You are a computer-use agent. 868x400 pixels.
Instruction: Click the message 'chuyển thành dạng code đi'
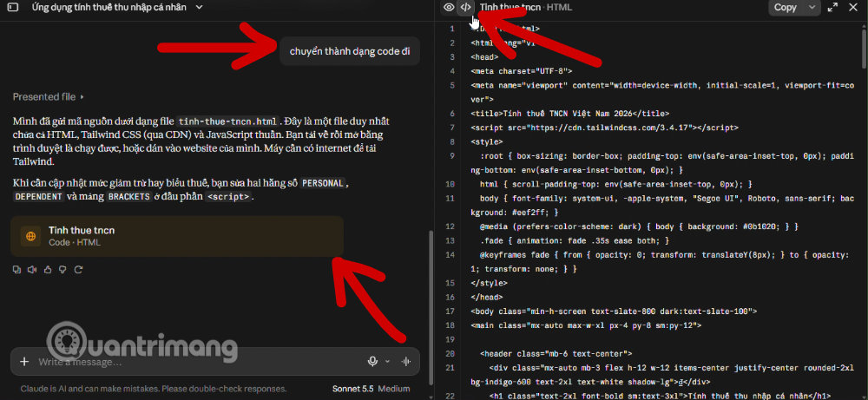[x=350, y=51]
